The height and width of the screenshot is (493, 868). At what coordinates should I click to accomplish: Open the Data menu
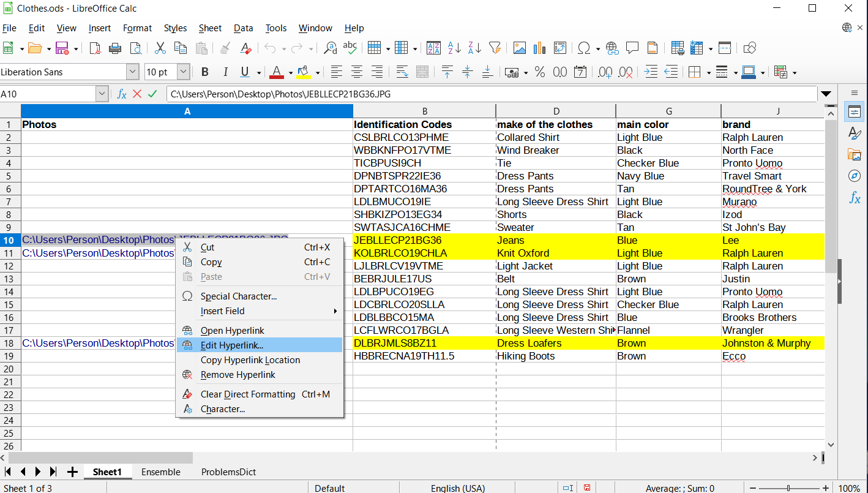pos(243,28)
